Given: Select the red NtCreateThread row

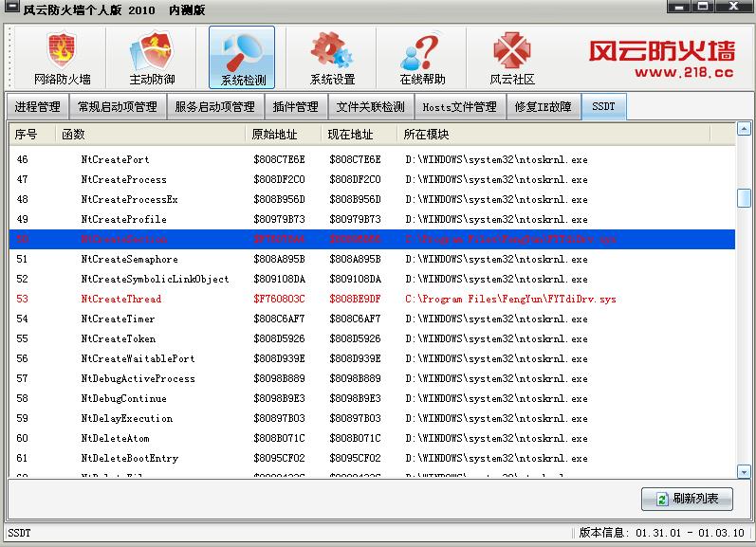Looking at the screenshot, I should click(372, 299).
